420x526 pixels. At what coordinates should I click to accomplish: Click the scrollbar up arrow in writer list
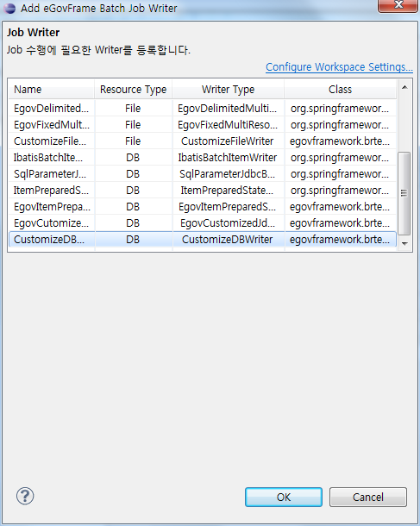tap(404, 87)
